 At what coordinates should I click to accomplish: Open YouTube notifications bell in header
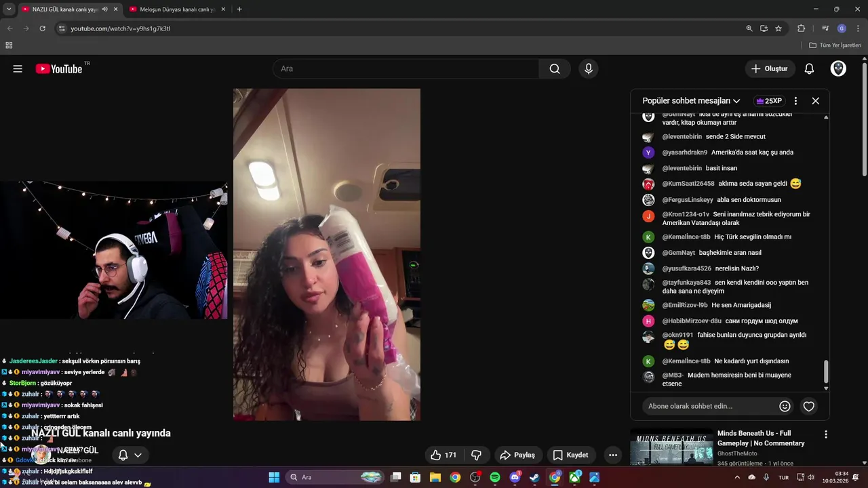(809, 68)
